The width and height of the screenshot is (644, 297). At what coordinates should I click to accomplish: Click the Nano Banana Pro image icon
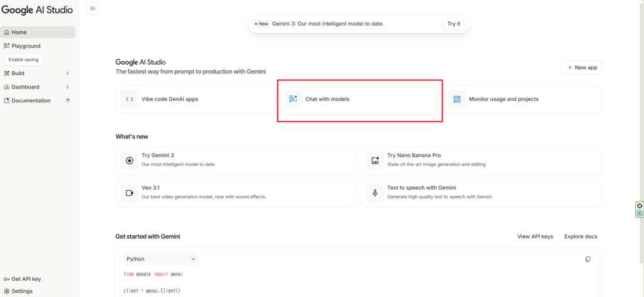coord(375,160)
